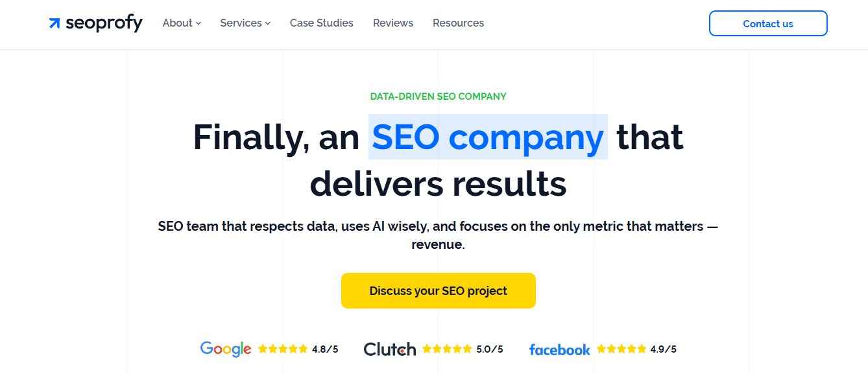
Task: Select the five stars beside Clutch
Action: [446, 348]
